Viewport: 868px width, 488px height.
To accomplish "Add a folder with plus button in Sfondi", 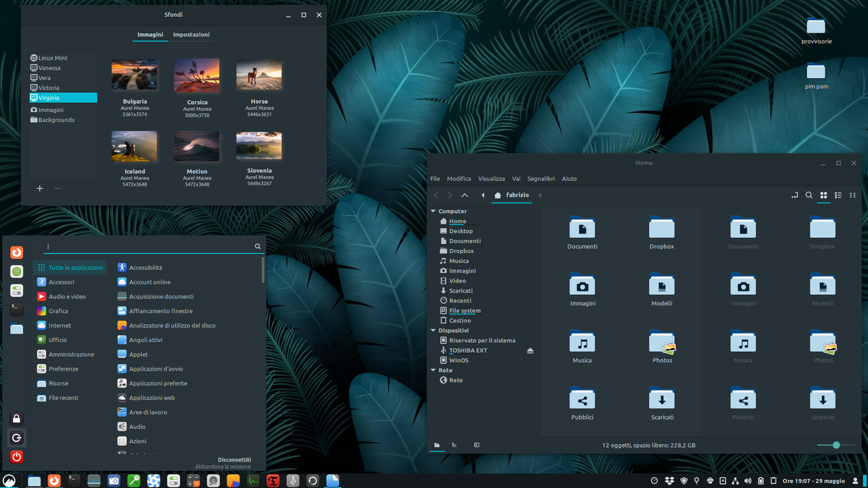I will pos(39,188).
